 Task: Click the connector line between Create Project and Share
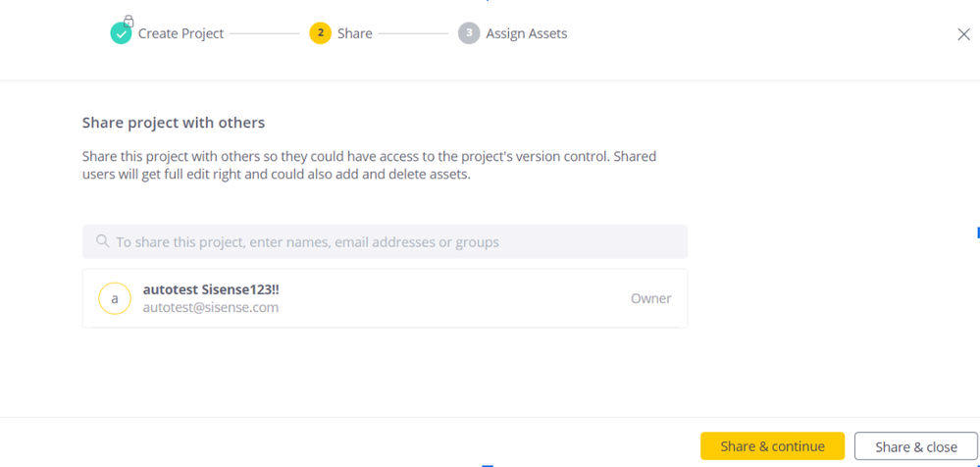point(264,33)
